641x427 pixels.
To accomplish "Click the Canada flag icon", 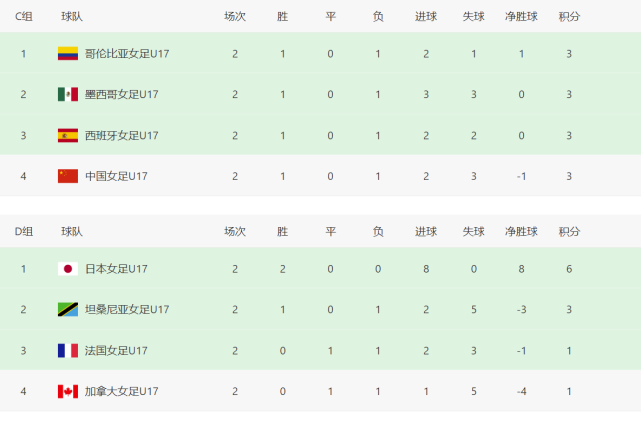I will click(x=67, y=391).
